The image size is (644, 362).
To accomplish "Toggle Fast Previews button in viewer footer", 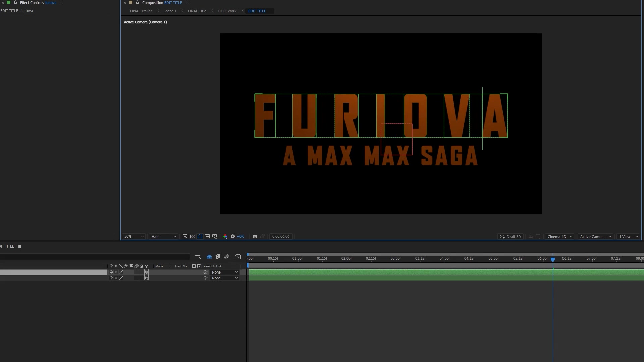I will tap(185, 237).
